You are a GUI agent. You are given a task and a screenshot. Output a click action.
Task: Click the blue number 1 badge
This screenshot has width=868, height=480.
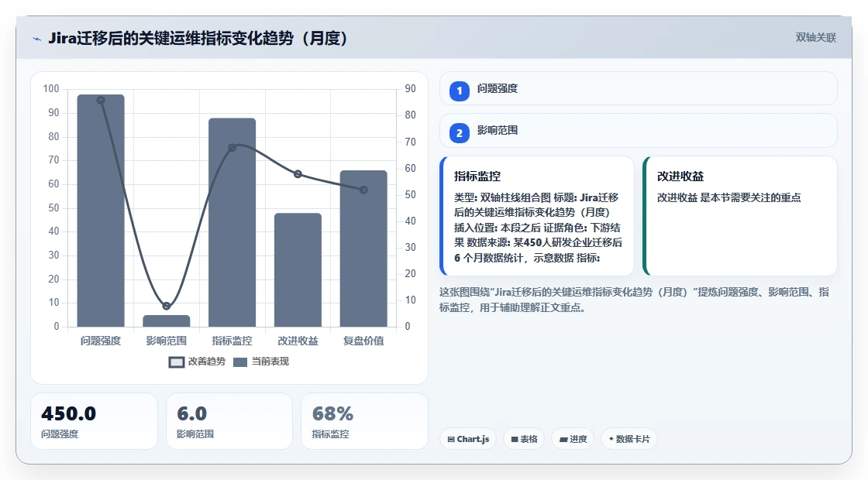459,91
